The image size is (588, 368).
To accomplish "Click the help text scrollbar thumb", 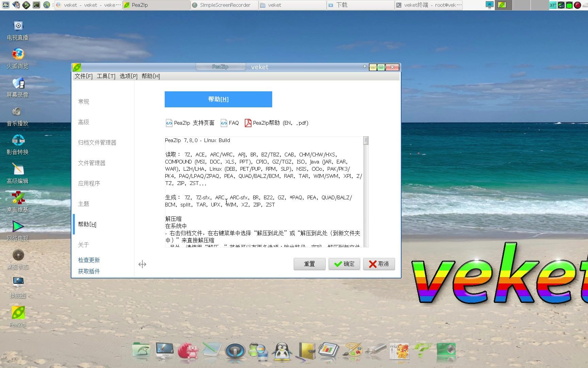I will tap(366, 141).
